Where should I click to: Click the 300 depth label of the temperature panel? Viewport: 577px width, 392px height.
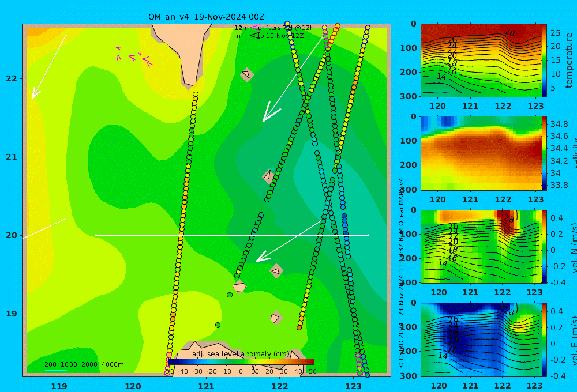[409, 96]
